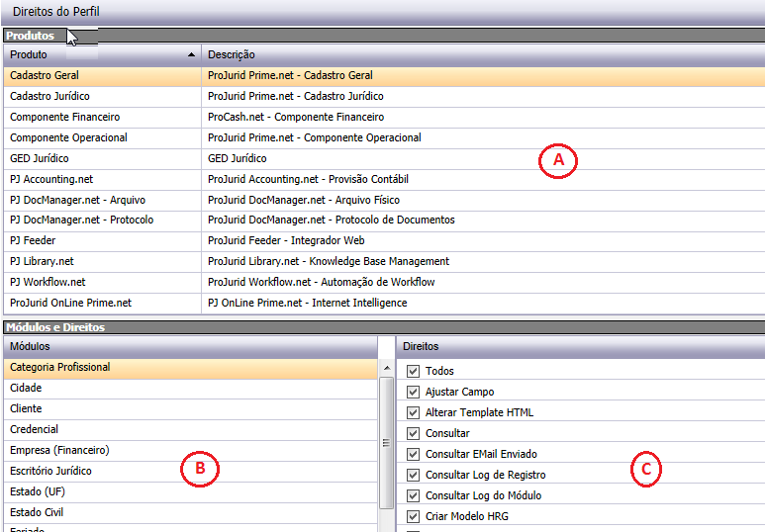The width and height of the screenshot is (765, 532).
Task: Click the Módulos column header
Action: coord(190,347)
